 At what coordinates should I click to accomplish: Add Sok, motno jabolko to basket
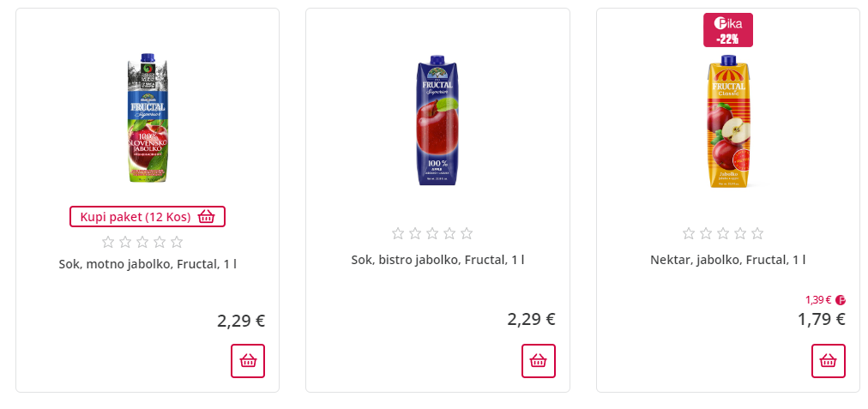(248, 360)
